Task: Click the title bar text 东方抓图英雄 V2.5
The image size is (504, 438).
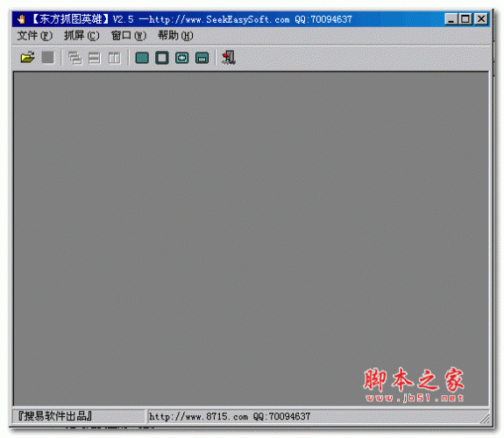Action: click(x=82, y=19)
